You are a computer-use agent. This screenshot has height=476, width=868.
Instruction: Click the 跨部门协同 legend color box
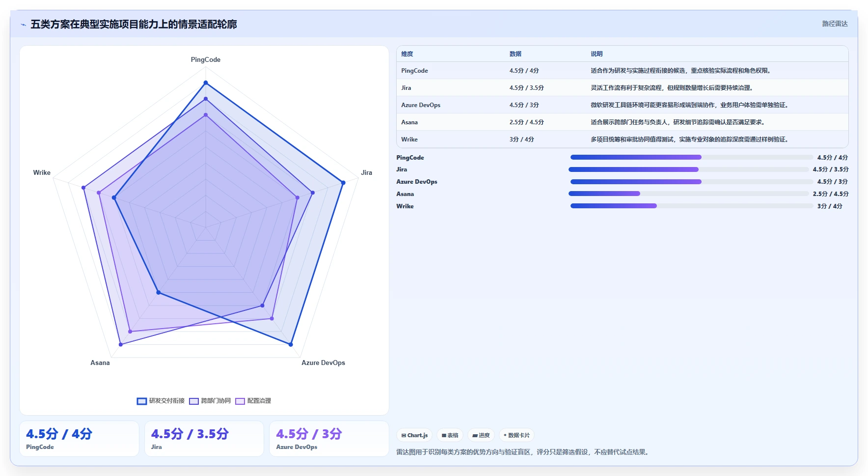[194, 401]
